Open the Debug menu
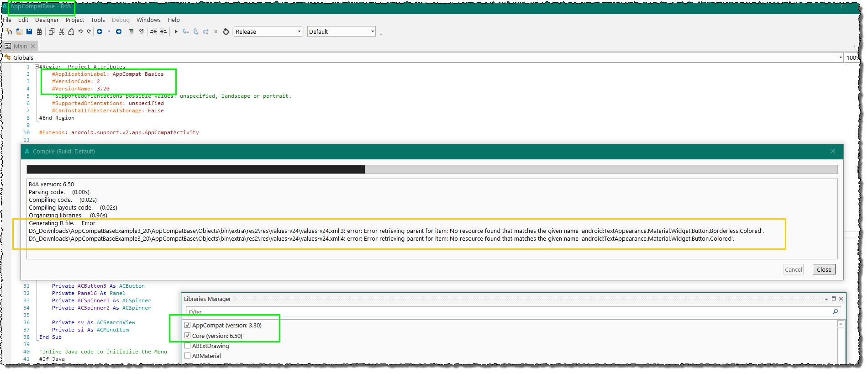Viewport: 868px width, 374px height. 121,20
